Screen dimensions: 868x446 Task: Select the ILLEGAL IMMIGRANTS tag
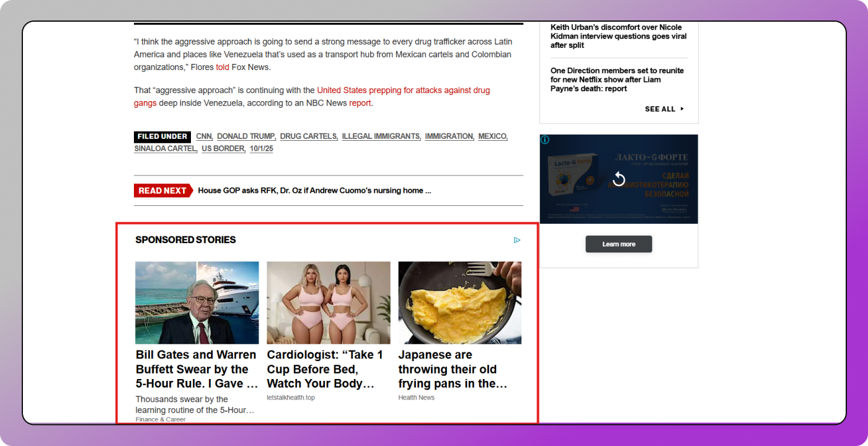point(381,136)
